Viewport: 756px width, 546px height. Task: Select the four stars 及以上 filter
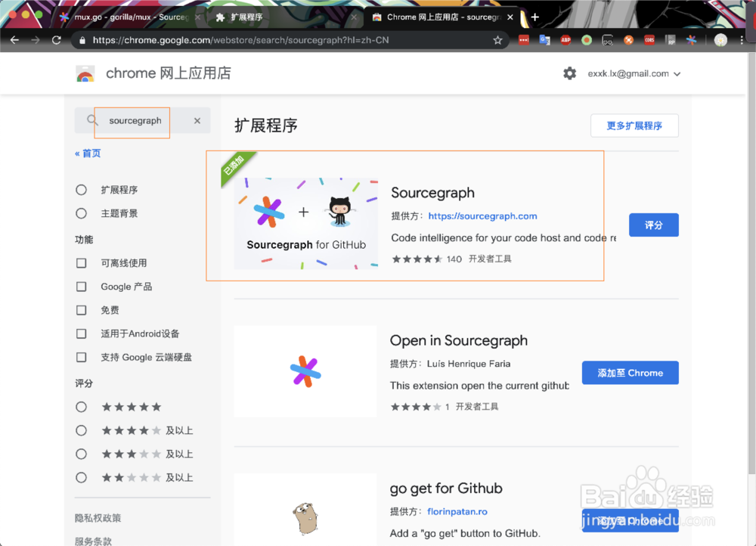81,430
